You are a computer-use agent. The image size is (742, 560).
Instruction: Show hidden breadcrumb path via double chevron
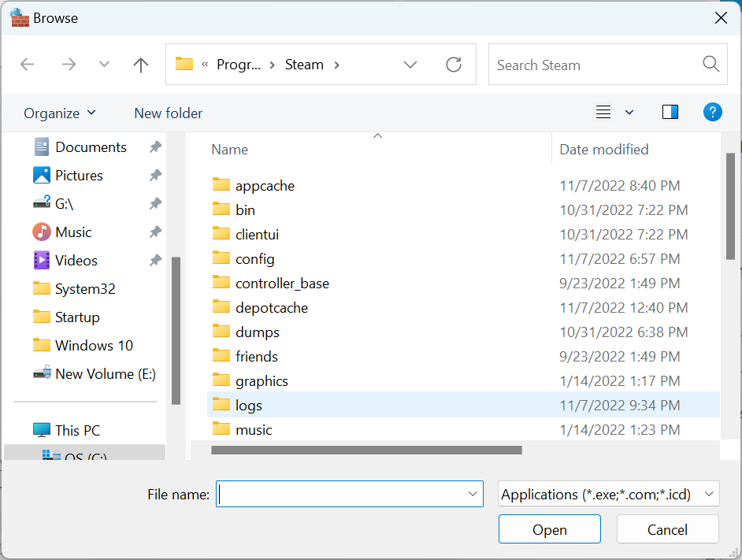pos(205,65)
